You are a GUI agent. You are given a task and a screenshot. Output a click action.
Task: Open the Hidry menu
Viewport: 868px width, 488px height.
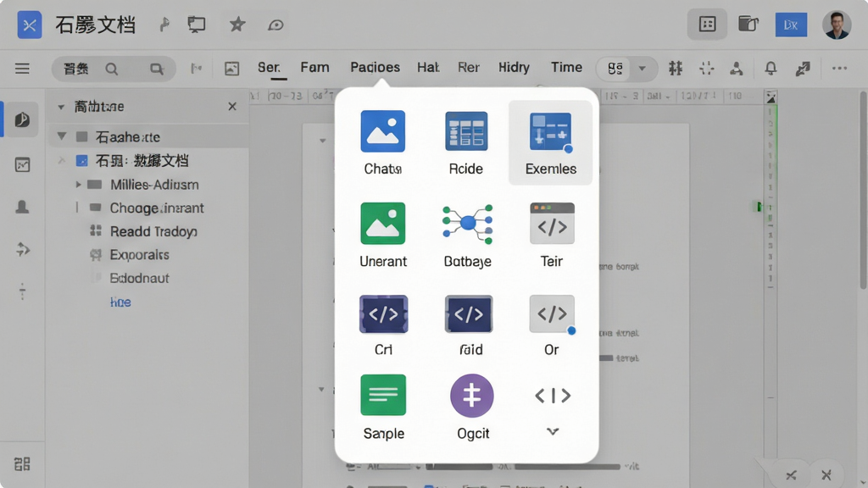coord(514,68)
